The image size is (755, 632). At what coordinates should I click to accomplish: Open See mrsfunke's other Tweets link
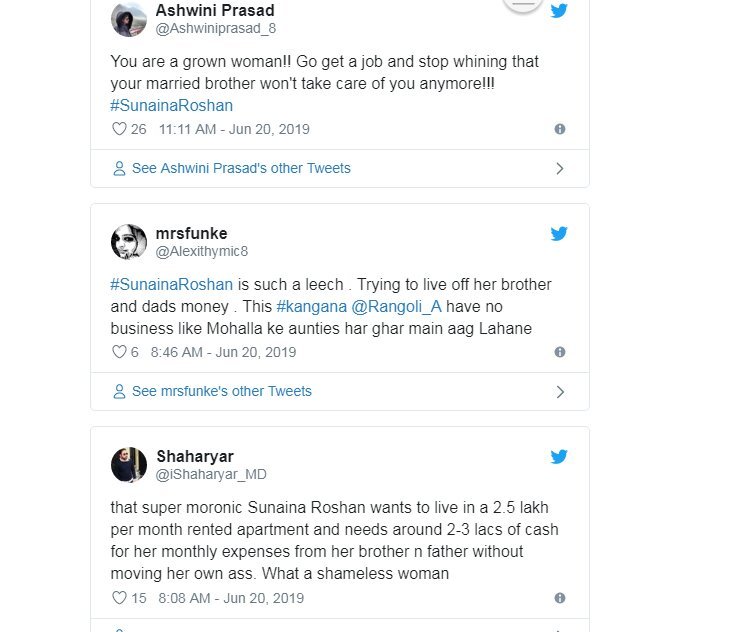(221, 391)
